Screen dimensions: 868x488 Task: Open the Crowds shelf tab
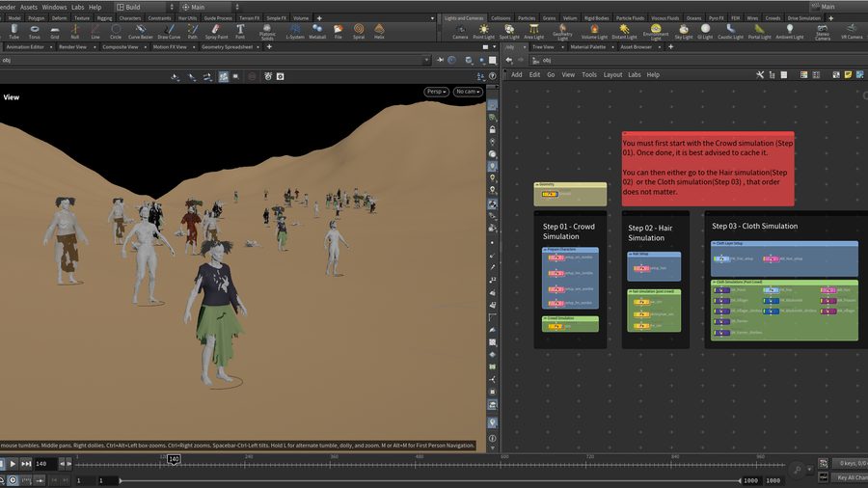pos(773,18)
